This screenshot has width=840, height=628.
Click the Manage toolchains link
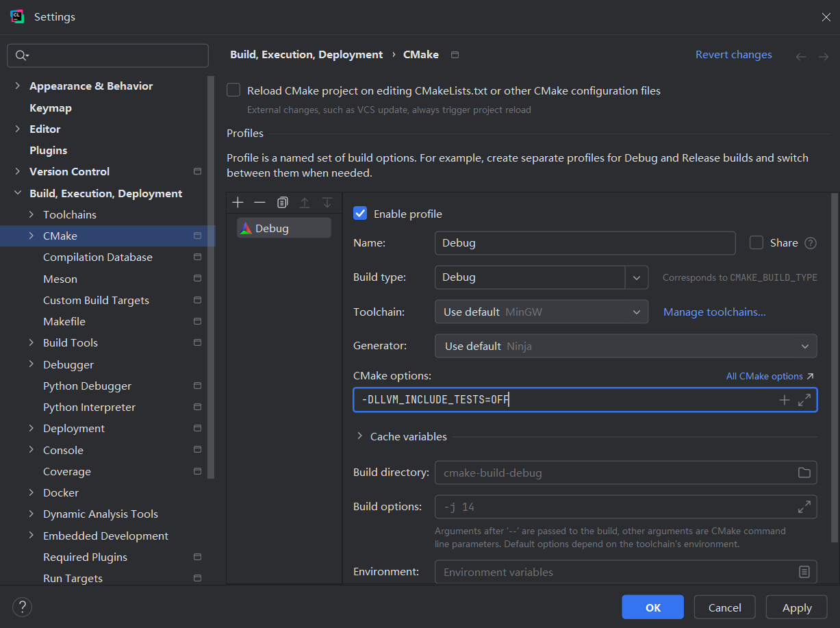click(x=714, y=312)
